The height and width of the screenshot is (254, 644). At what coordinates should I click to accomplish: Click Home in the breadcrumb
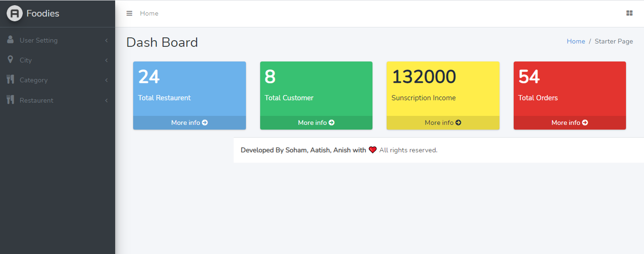[576, 41]
